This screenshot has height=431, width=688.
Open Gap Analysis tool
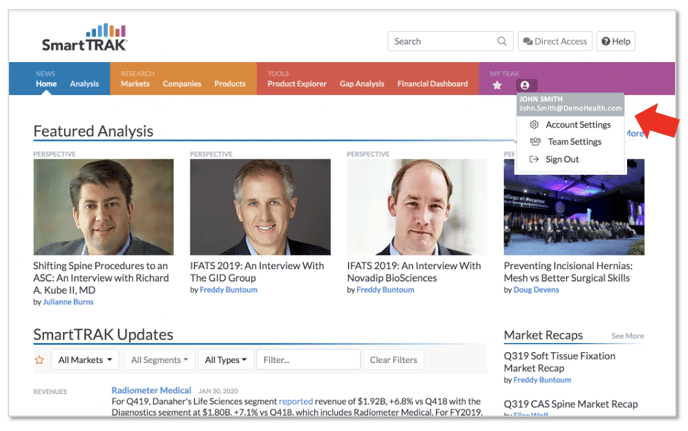point(362,84)
